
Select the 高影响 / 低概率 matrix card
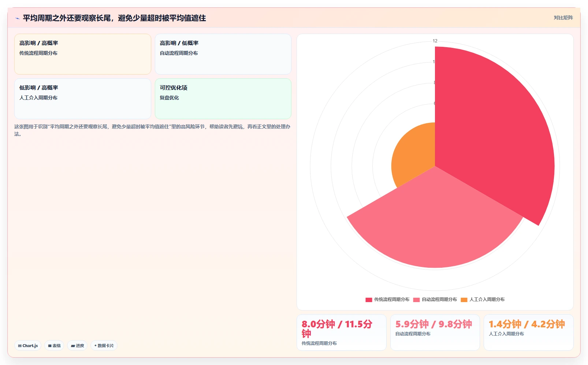[223, 54]
